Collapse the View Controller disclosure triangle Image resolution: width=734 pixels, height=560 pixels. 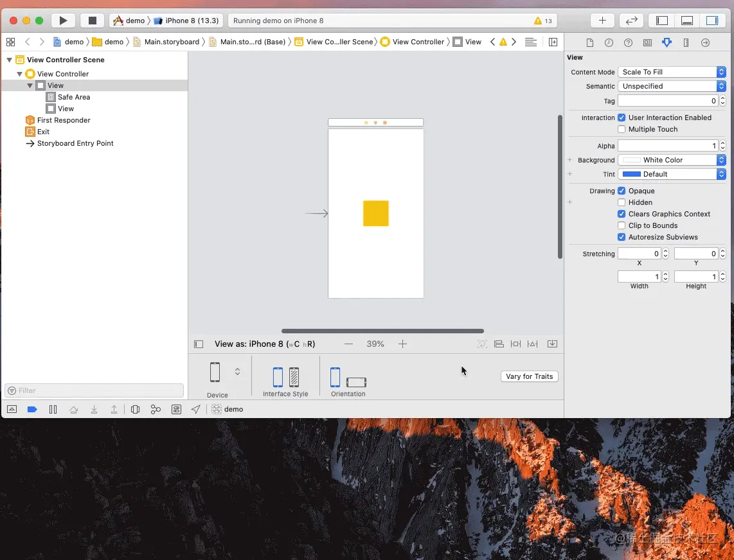click(19, 74)
